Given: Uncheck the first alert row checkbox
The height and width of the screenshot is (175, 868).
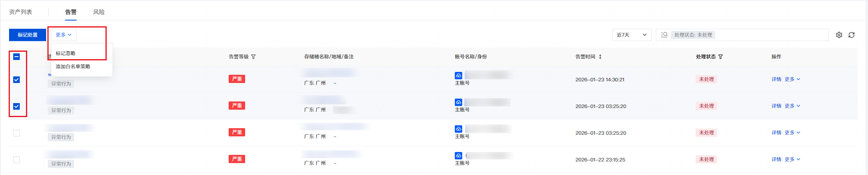Looking at the screenshot, I should [x=16, y=80].
